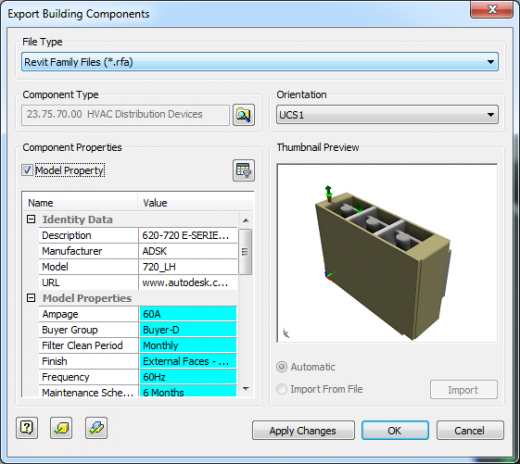Toggle the Model Property checkbox
The width and height of the screenshot is (520, 464).
pyautogui.click(x=27, y=170)
